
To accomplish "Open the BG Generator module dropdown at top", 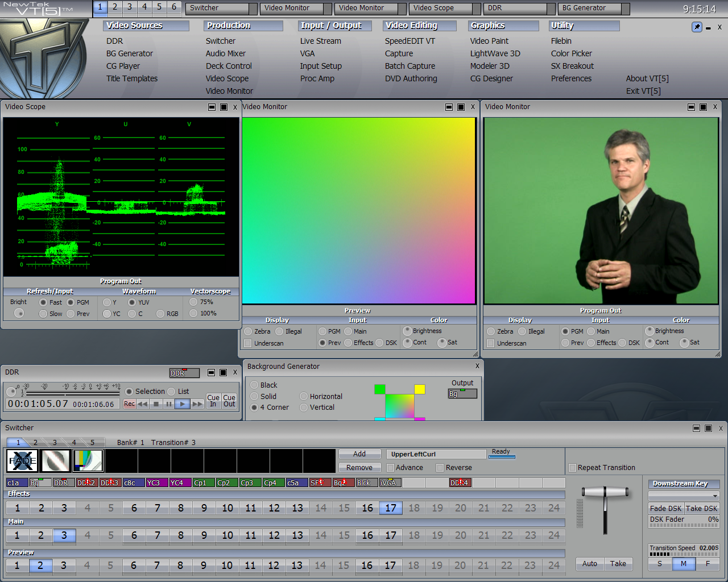I will coord(626,9).
